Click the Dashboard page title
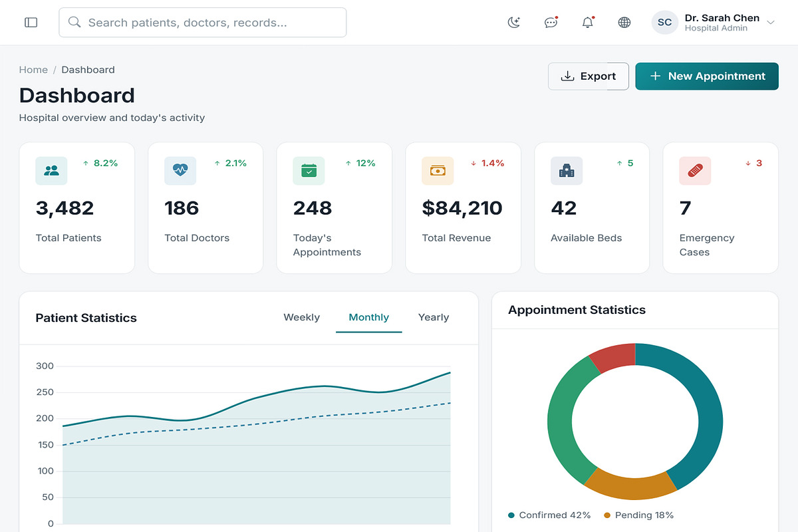This screenshot has width=798, height=532. (x=77, y=96)
